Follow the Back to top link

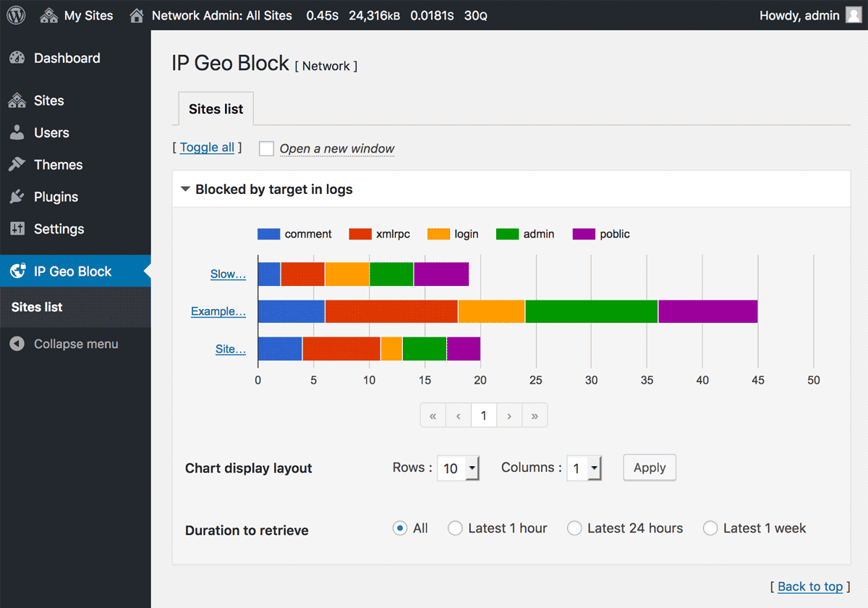810,586
